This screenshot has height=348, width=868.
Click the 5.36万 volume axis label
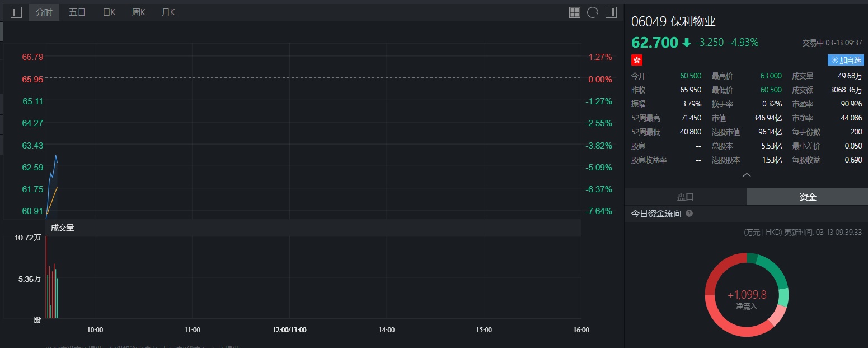[30, 279]
